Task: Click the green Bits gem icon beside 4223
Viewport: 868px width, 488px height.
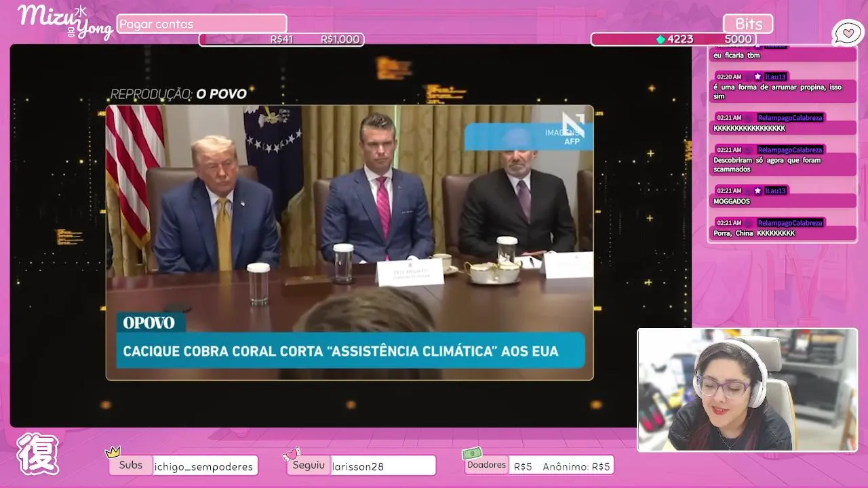Action: click(660, 39)
